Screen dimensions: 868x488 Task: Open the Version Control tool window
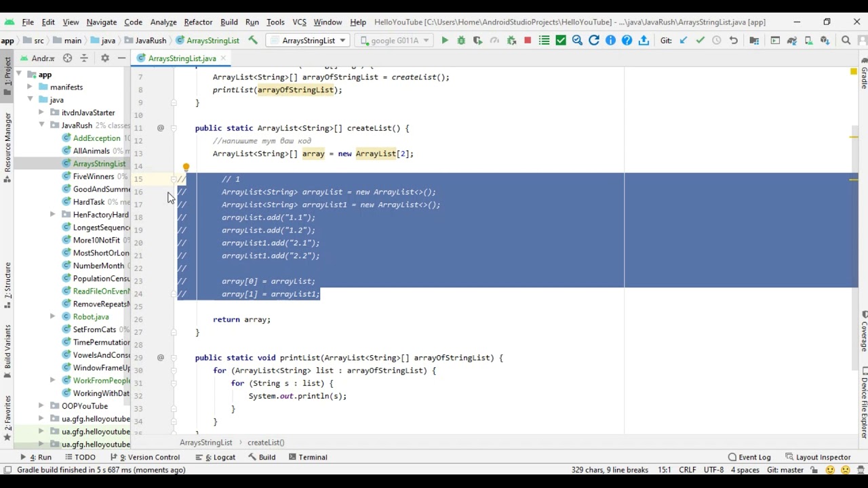[x=145, y=457]
